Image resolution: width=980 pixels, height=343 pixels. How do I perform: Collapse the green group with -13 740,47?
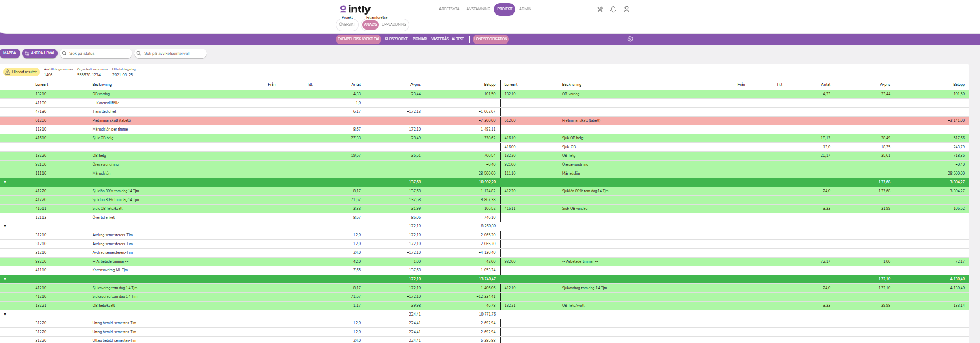[x=5, y=279]
